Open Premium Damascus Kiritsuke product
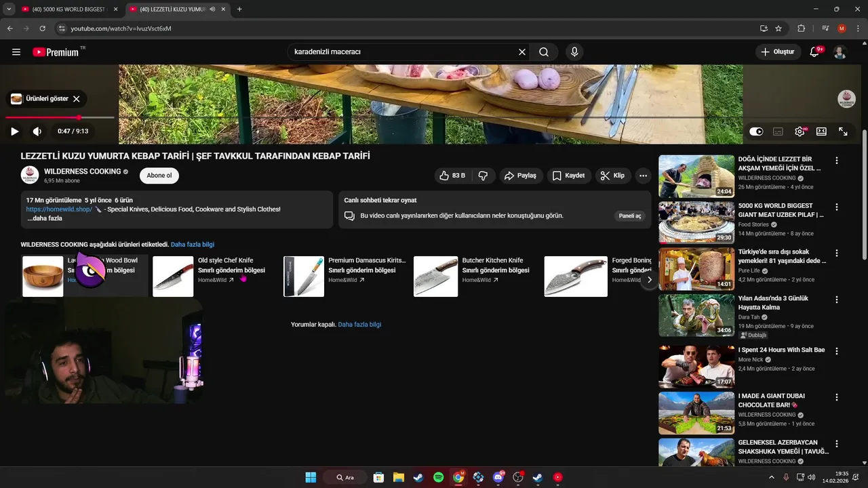 click(344, 276)
